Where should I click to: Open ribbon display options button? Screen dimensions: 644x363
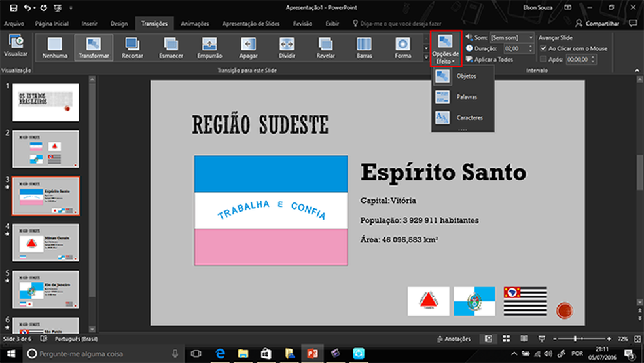[567, 7]
